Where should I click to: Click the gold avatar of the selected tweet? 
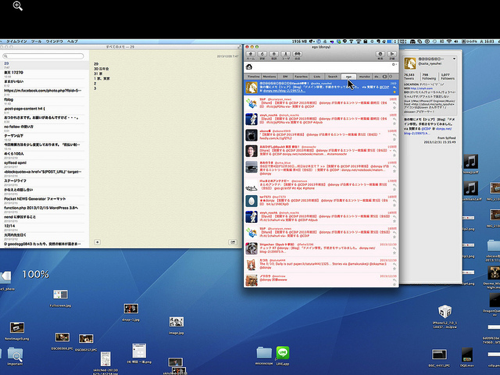click(252, 88)
